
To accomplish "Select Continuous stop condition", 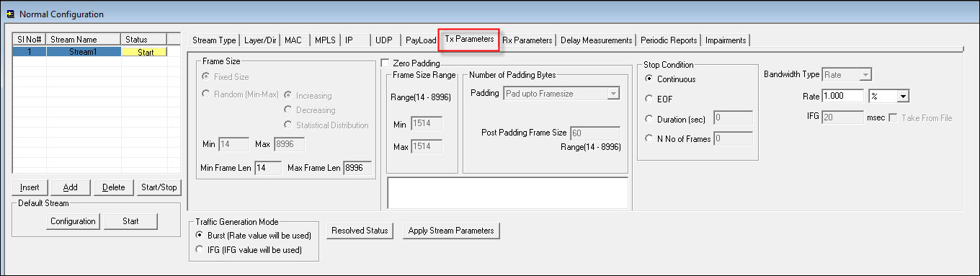I will pyautogui.click(x=650, y=79).
